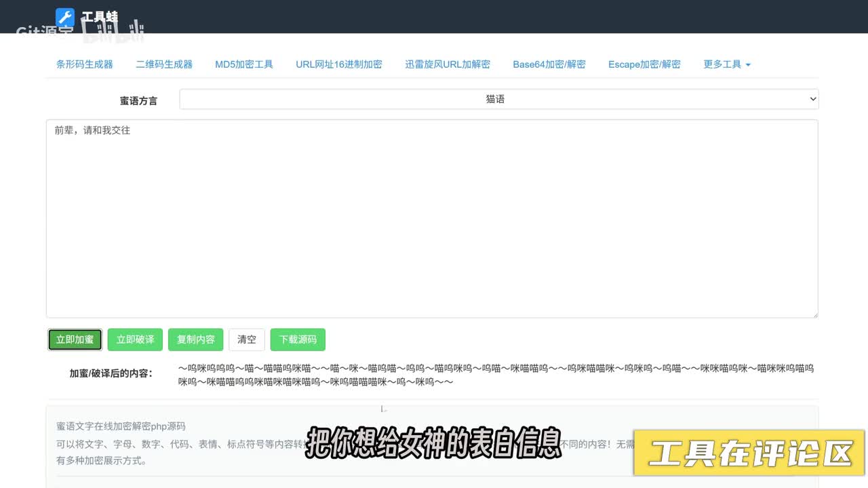Go to MD5加密工具 page
This screenshot has height=488, width=868.
pyautogui.click(x=244, y=64)
